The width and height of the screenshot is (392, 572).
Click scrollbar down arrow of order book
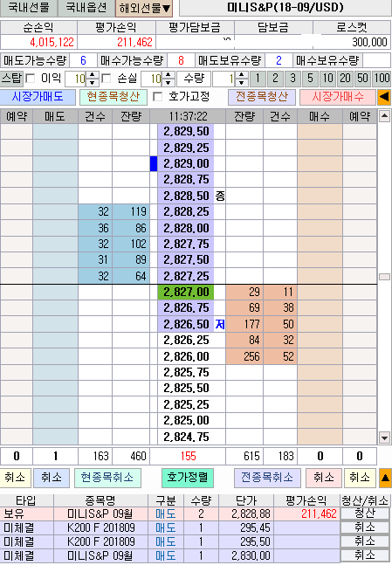click(x=384, y=437)
